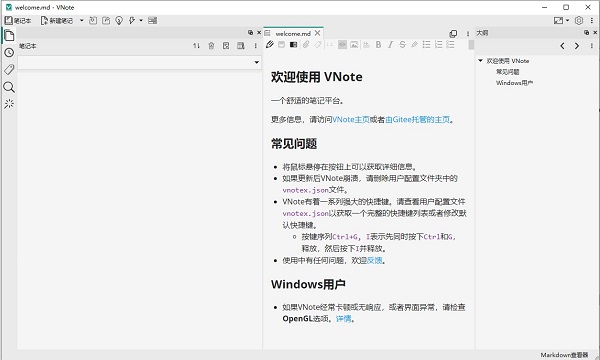Float the notebook dock panel
The width and height of the screenshot is (600, 360).
click(250, 33)
